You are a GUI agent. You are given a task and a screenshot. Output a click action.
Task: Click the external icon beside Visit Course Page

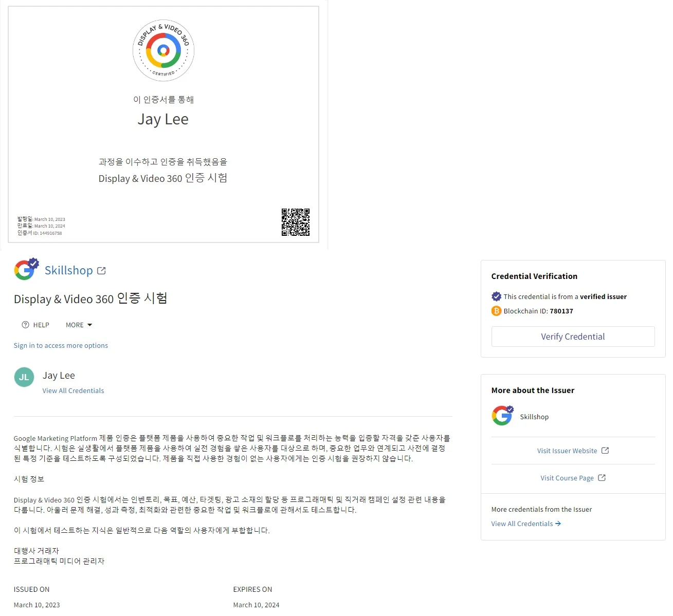602,478
